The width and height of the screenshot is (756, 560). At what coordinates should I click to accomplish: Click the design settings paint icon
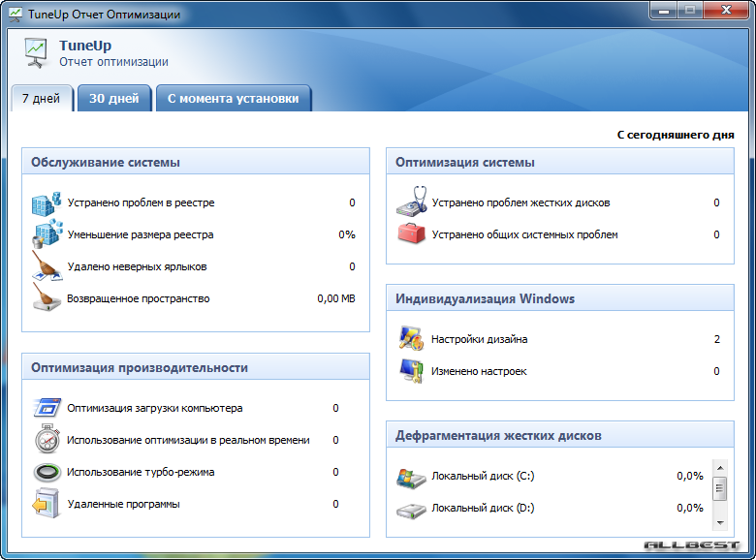(411, 338)
